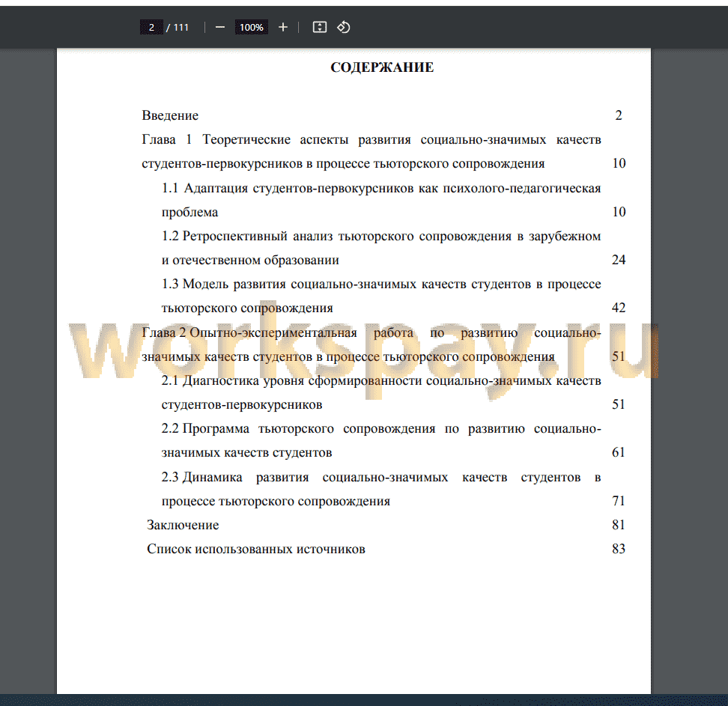Click page number 81

[x=619, y=525]
